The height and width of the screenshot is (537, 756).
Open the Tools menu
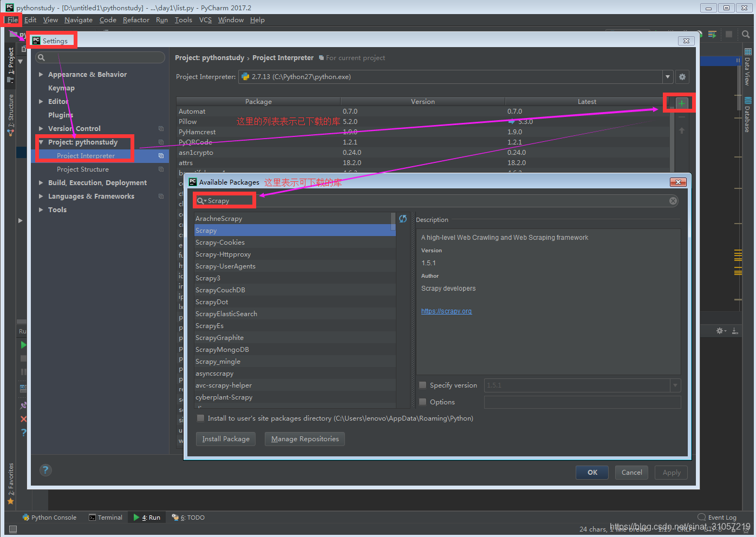coord(184,20)
